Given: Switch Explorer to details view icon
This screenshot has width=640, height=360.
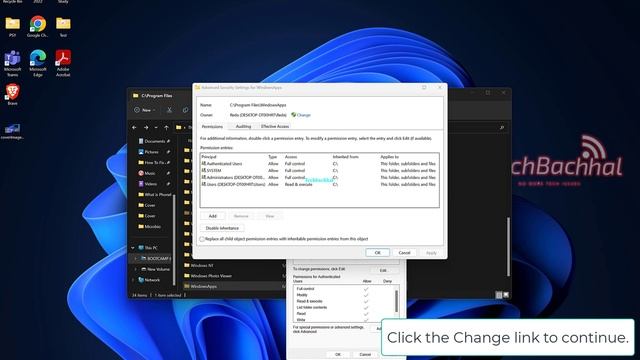Looking at the screenshot, I should pyautogui.click(x=499, y=295).
